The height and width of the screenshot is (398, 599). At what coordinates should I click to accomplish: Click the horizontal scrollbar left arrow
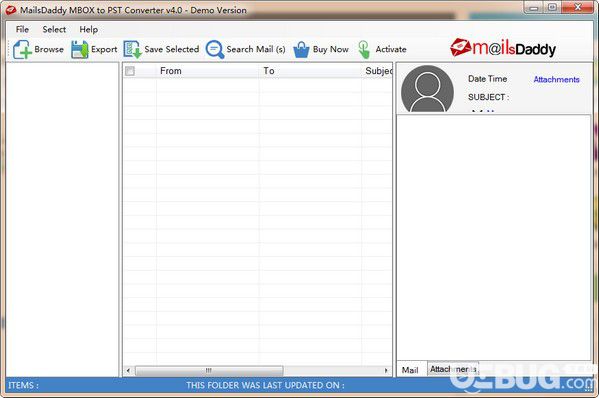pos(128,370)
